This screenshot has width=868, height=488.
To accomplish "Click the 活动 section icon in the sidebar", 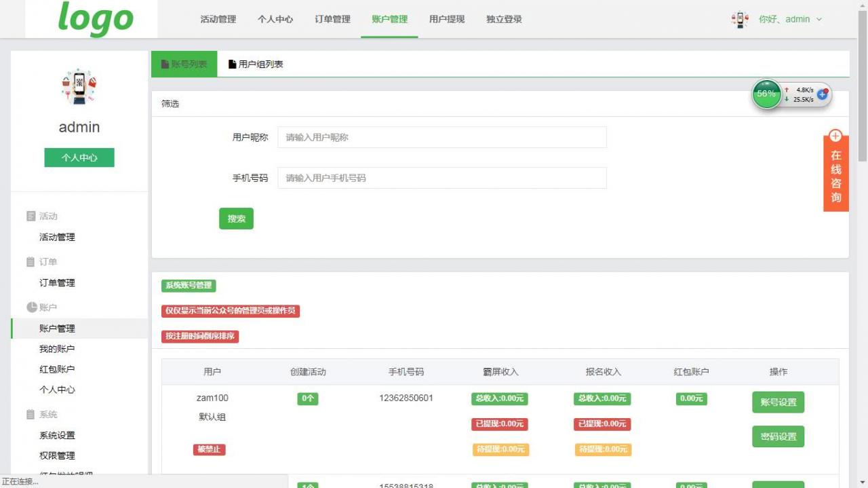I will click(31, 215).
